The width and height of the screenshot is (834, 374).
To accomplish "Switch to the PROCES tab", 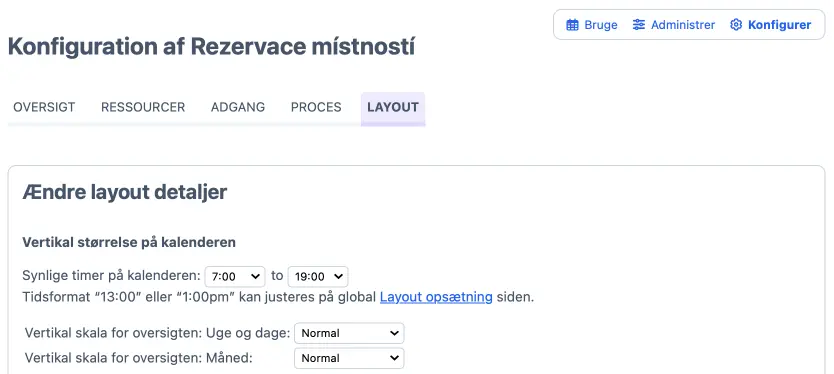I will 316,107.
